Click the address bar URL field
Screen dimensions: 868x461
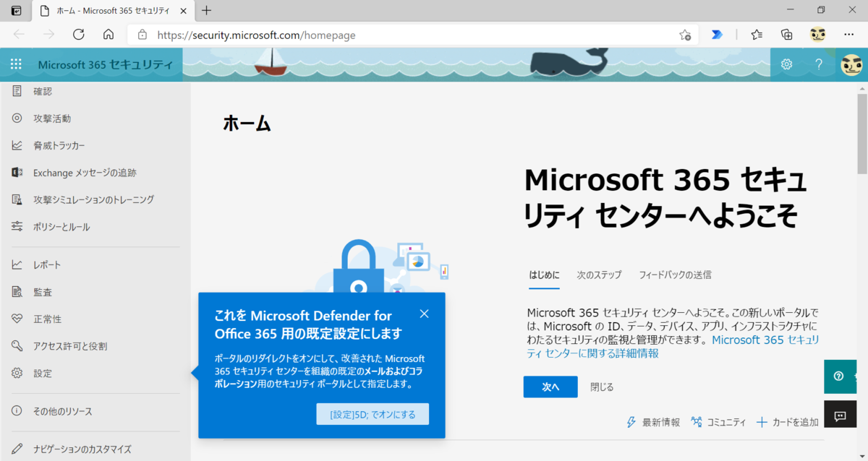click(412, 35)
